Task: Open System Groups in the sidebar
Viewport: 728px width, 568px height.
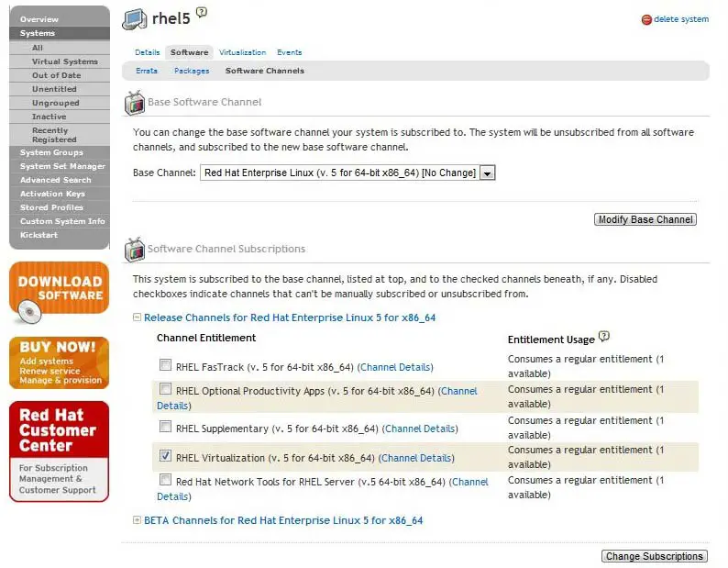Action: pos(51,152)
